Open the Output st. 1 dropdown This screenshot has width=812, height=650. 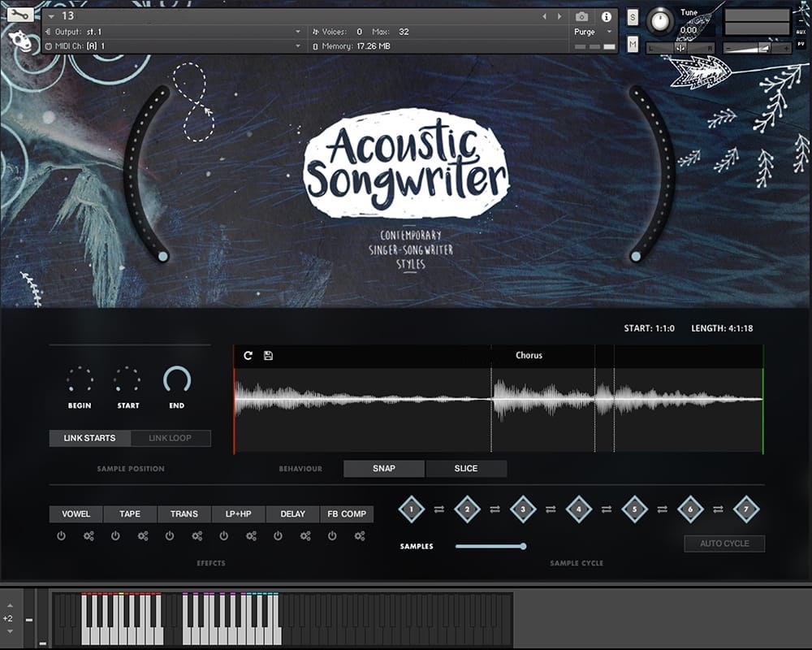click(x=297, y=32)
